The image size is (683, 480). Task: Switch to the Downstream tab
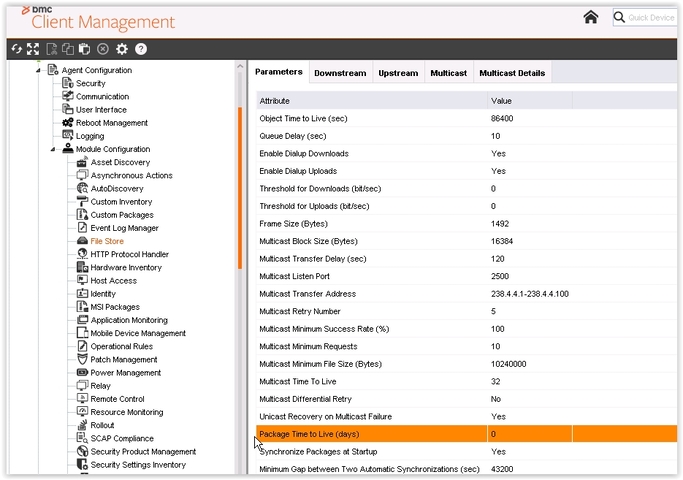click(x=339, y=73)
